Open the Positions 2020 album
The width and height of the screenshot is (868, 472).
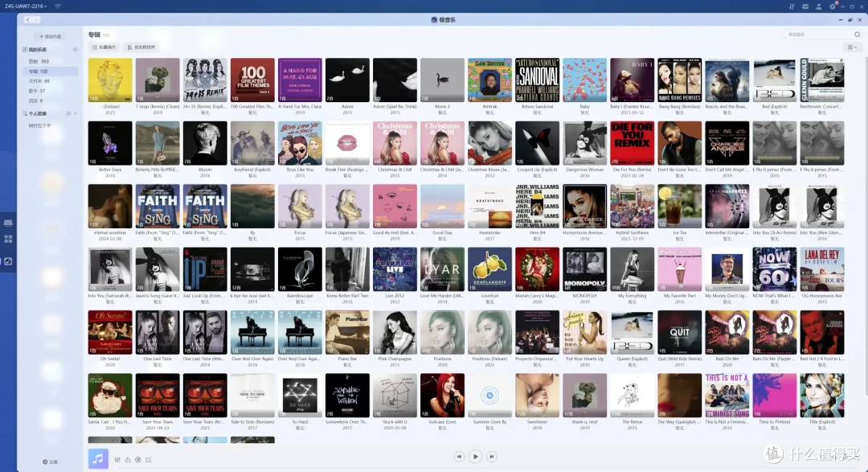pos(442,332)
